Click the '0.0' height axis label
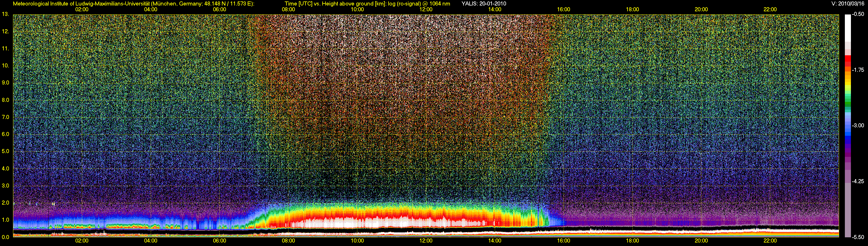868x246 pixels. click(x=5, y=237)
